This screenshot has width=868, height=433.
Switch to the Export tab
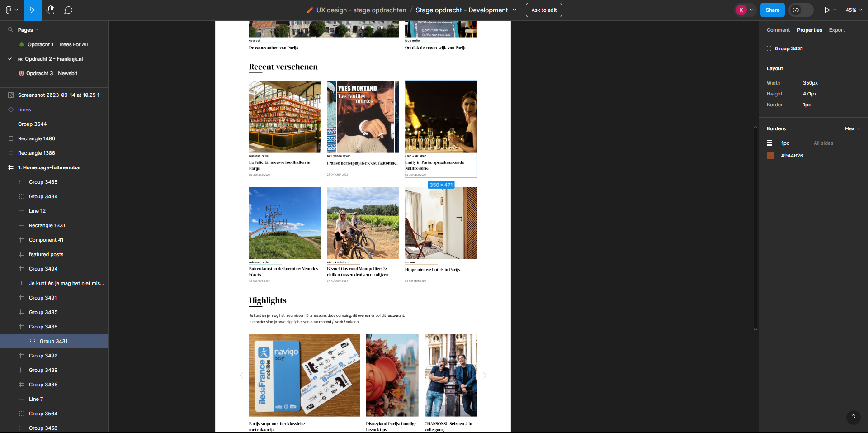[837, 30]
